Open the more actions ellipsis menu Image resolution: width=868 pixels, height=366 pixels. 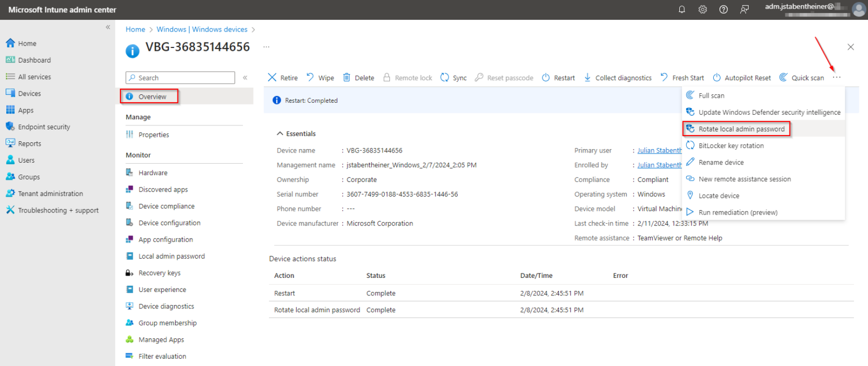click(836, 77)
